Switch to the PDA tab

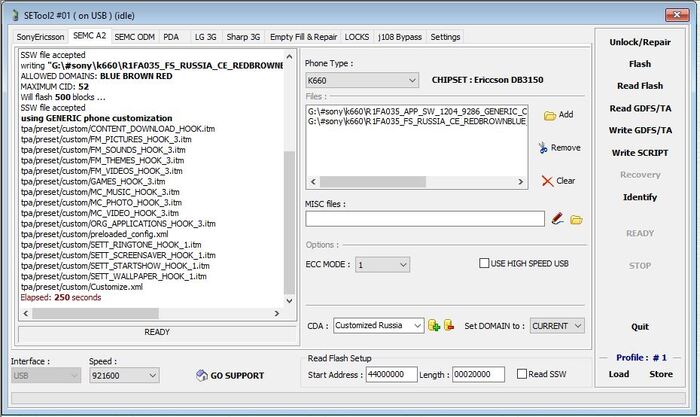(171, 37)
